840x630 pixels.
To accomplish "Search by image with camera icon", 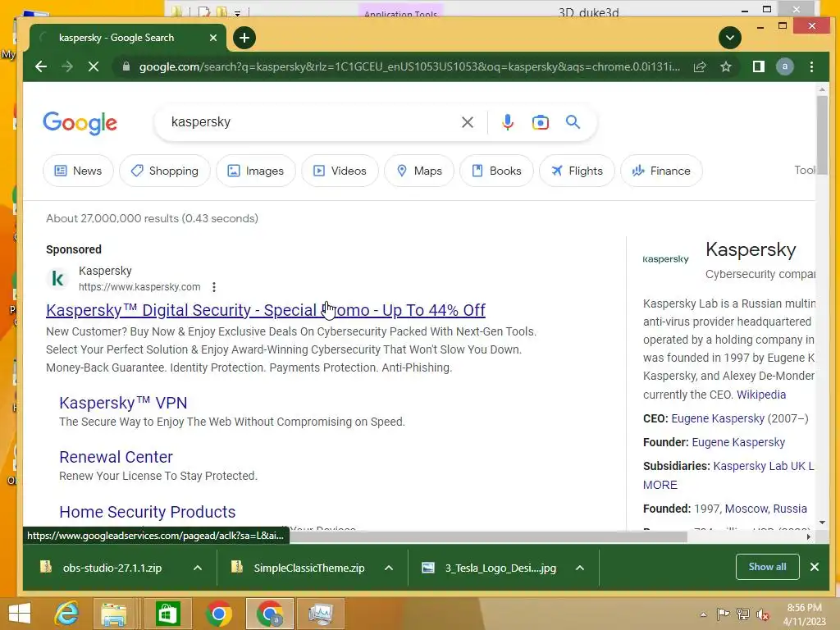I will 540,122.
